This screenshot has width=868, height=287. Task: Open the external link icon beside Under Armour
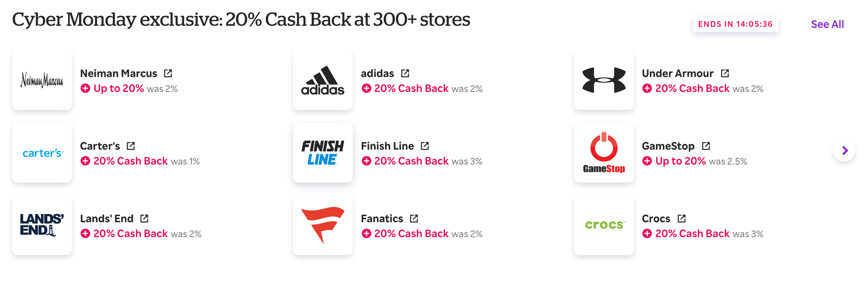tap(725, 73)
